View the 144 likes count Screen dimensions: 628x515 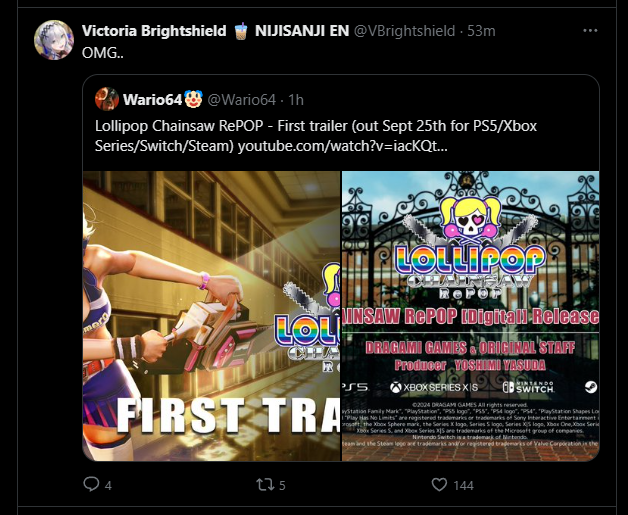[463, 485]
